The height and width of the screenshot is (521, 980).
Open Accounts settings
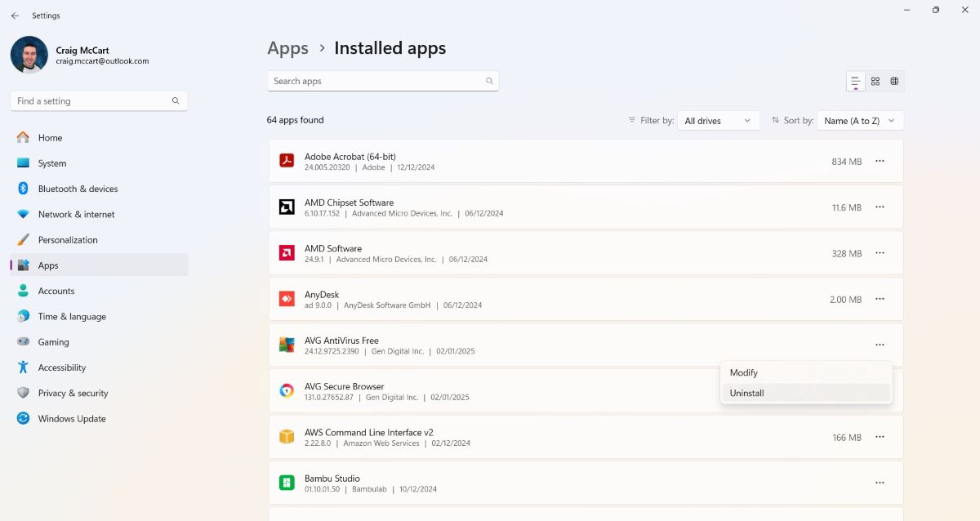click(x=99, y=291)
